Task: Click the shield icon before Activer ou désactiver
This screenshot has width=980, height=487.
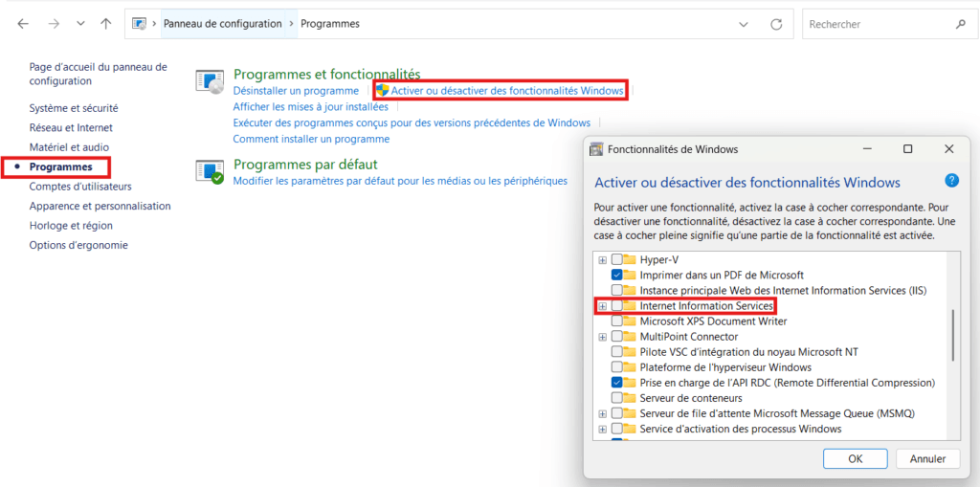Action: click(x=383, y=91)
